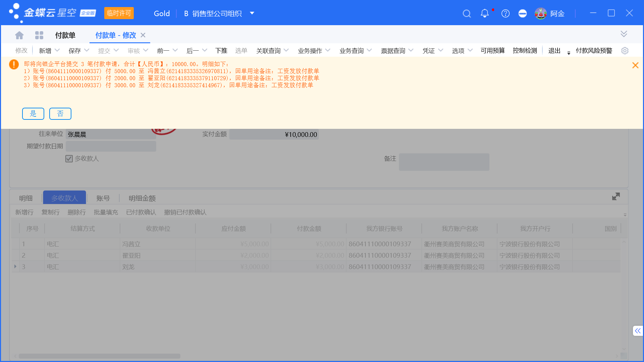Click the 备注 text field
644x362 pixels.
[444, 162]
